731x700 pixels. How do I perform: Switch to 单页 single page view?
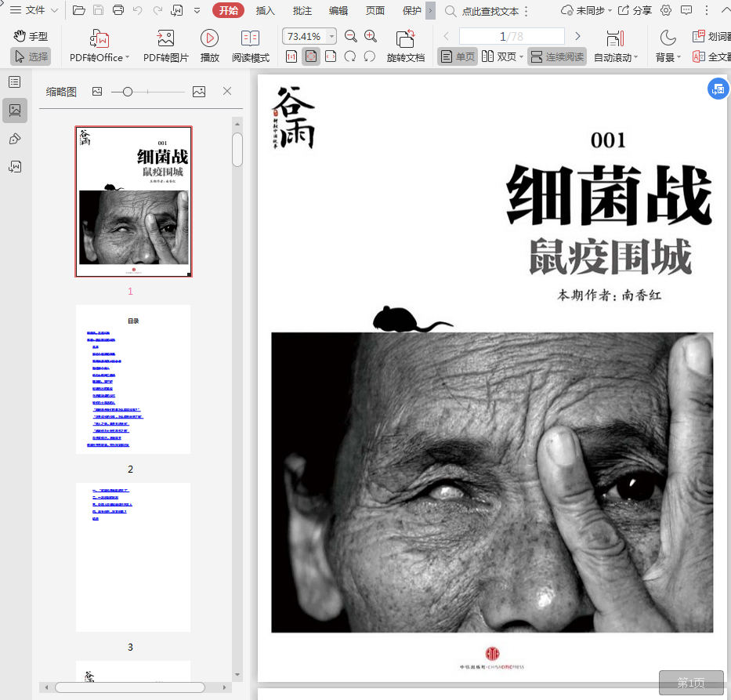458,57
